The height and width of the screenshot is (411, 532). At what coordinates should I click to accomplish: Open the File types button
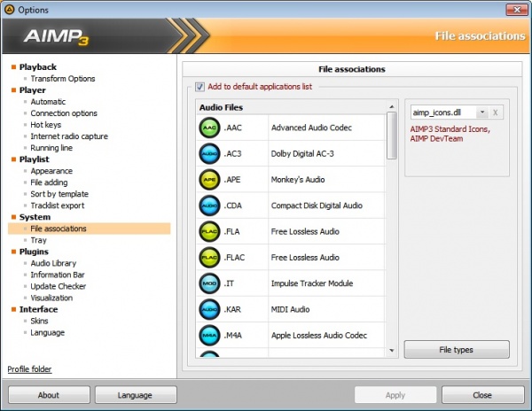(457, 350)
